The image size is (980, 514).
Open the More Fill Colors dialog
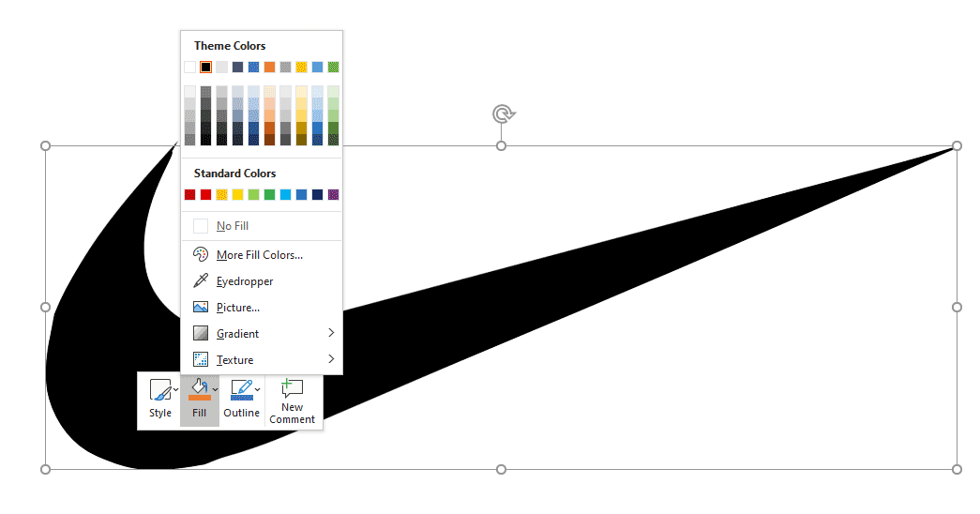[x=262, y=254]
